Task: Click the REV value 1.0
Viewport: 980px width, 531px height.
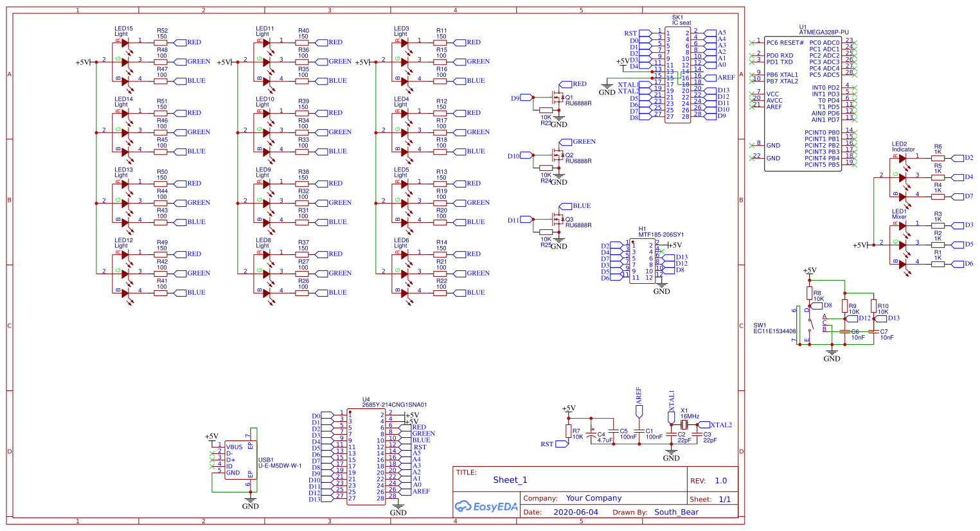Action: [721, 480]
